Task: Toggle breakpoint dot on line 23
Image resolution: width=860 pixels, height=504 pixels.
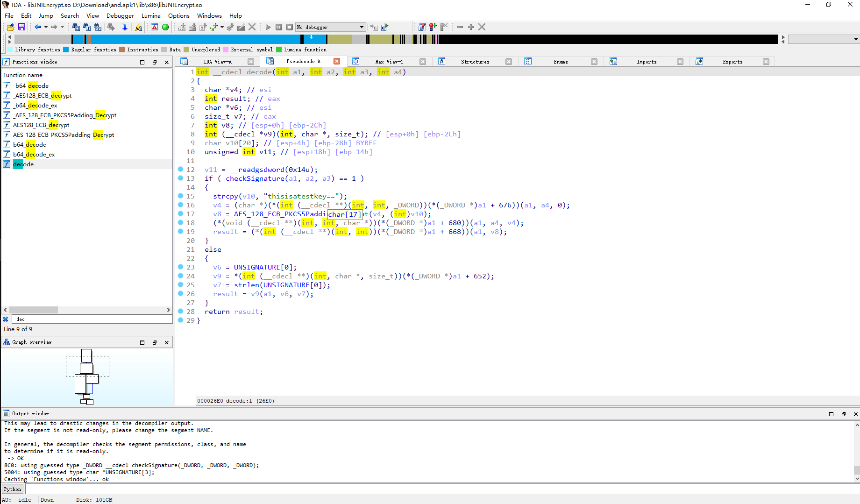Action: click(181, 267)
